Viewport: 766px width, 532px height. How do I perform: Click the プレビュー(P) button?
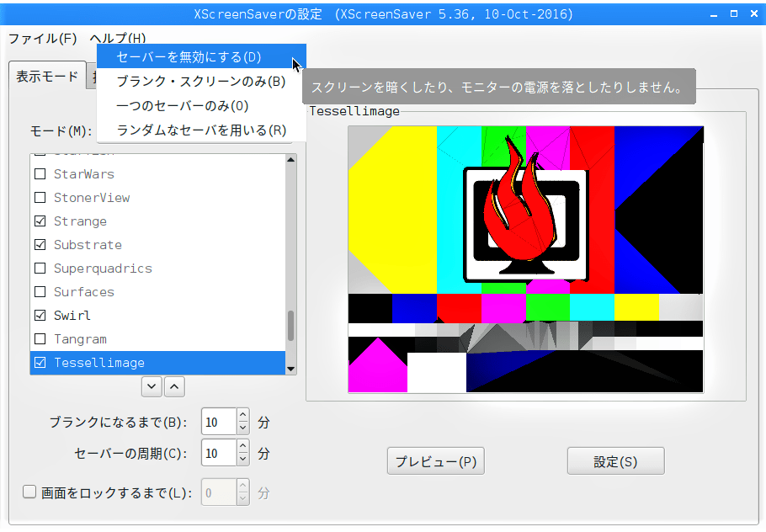click(436, 461)
